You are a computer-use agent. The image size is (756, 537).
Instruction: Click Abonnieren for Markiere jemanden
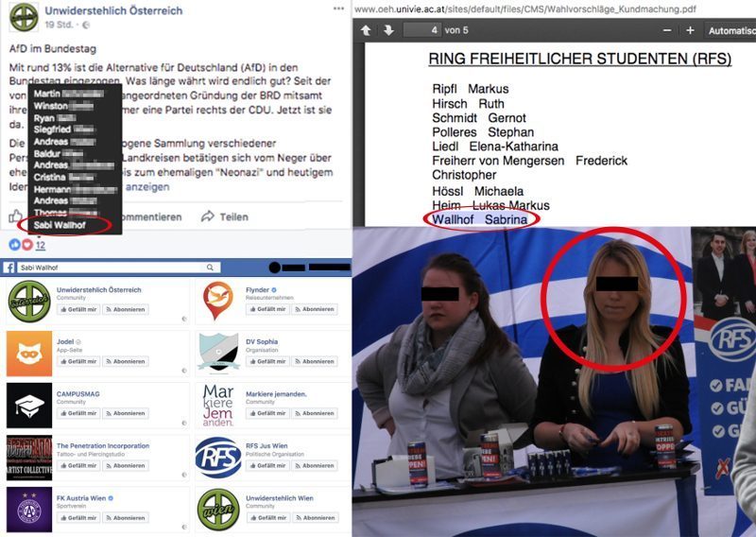click(315, 413)
